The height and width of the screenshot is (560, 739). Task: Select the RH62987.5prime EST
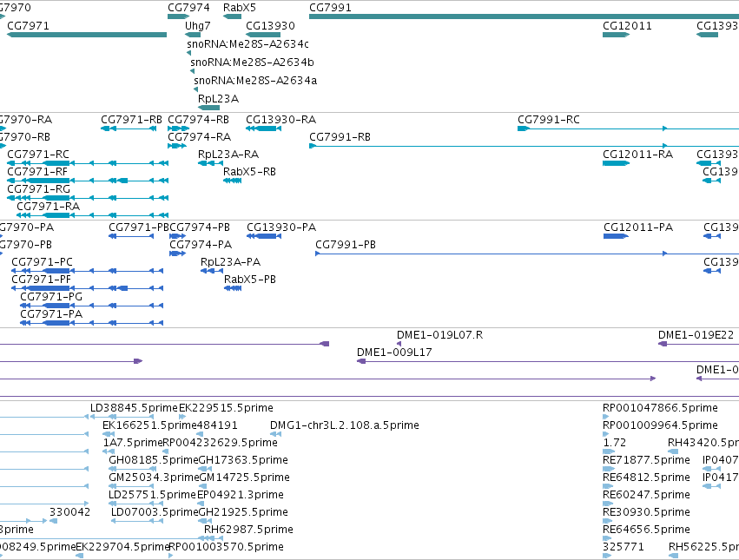pos(214,538)
